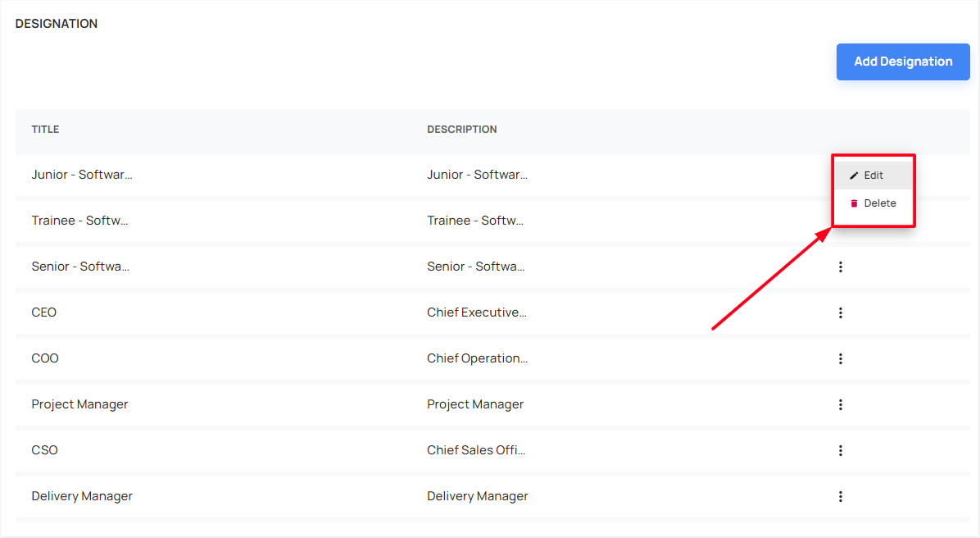Click the COO title cell
Screen dimensions: 980x538
coord(45,358)
